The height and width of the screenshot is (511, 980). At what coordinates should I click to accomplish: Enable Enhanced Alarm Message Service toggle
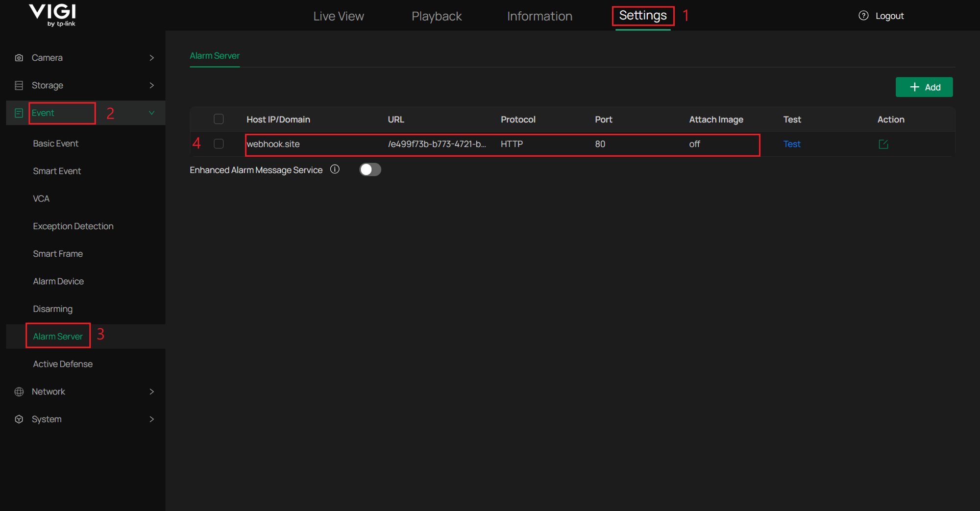(x=370, y=170)
